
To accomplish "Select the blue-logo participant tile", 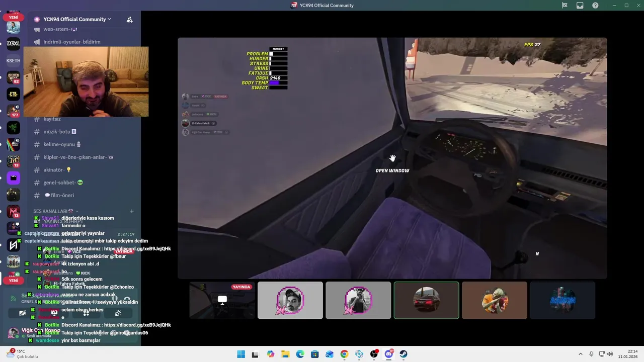I will (562, 300).
